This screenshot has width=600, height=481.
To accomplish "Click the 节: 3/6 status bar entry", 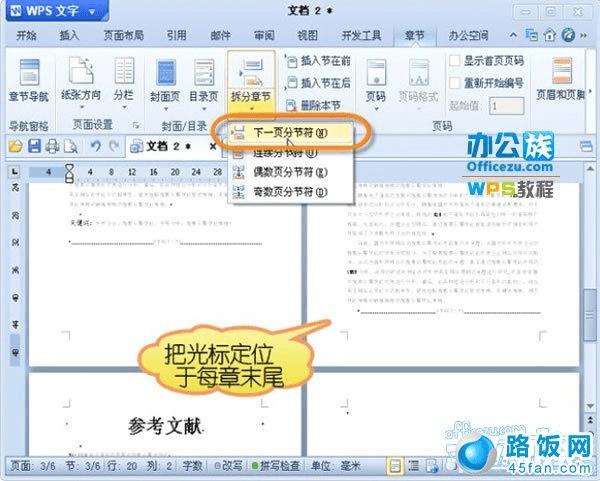I will (83, 466).
